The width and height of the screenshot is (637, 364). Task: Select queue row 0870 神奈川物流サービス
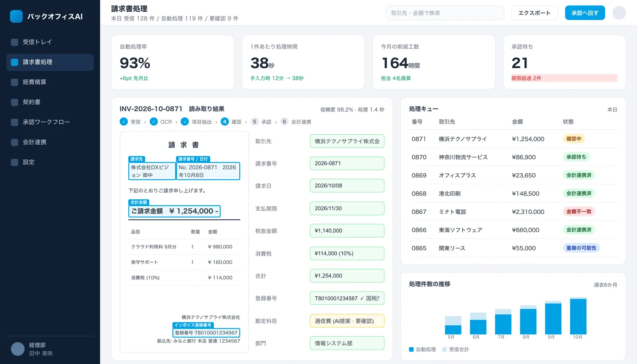pyautogui.click(x=513, y=157)
